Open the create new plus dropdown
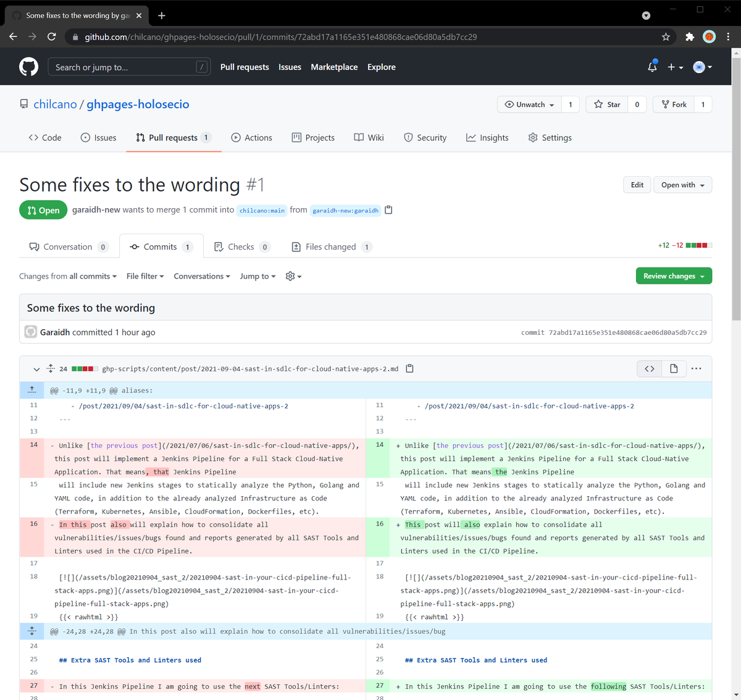This screenshot has height=700, width=741. (x=675, y=67)
